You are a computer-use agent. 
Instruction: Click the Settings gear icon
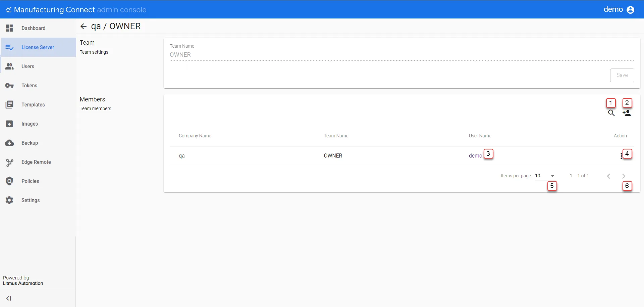click(x=9, y=200)
